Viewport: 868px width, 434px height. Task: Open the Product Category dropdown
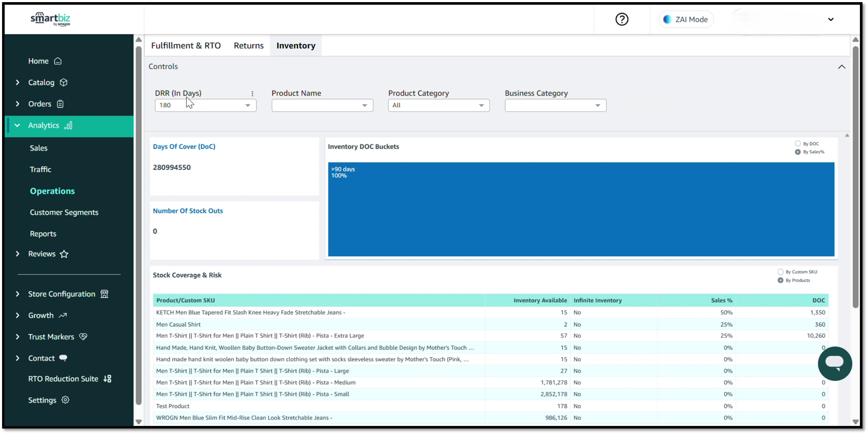coord(438,105)
